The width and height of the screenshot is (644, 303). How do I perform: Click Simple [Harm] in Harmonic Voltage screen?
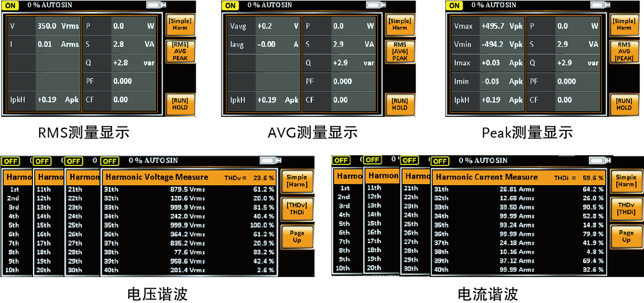(296, 181)
